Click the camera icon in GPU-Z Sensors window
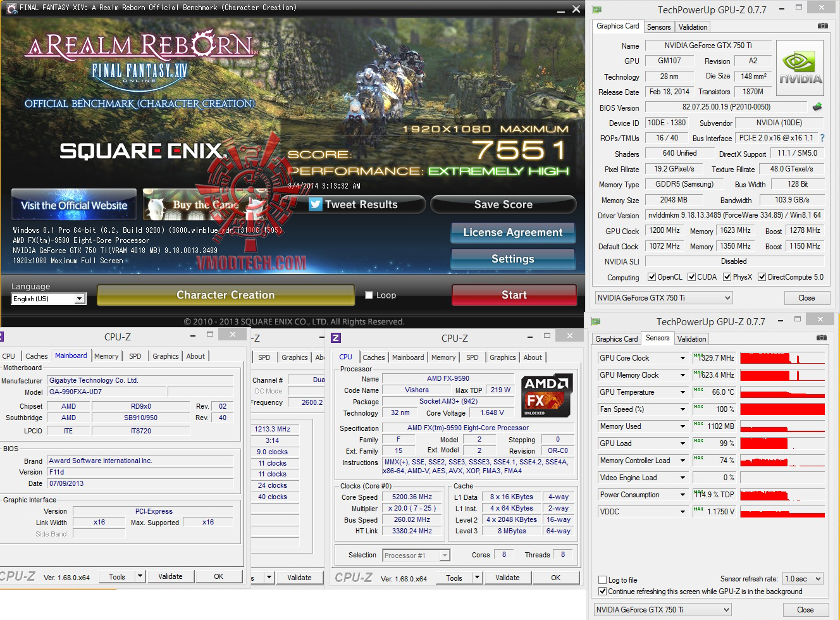Screen dimensions: 840x620 (821, 338)
